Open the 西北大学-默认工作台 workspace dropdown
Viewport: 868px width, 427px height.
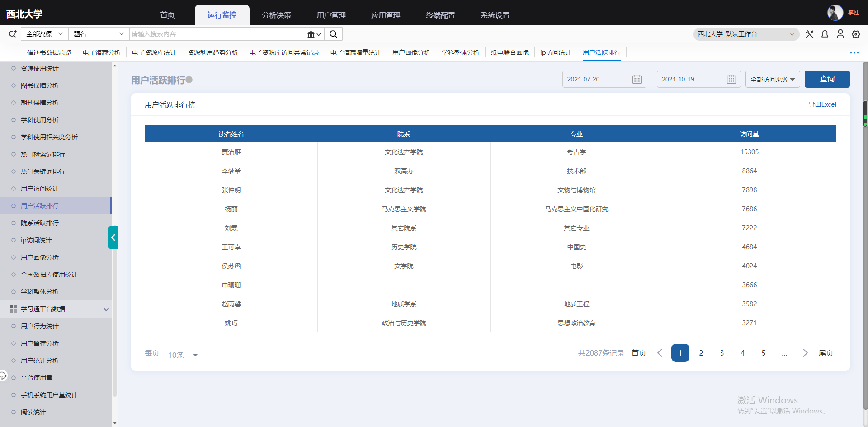click(x=746, y=34)
